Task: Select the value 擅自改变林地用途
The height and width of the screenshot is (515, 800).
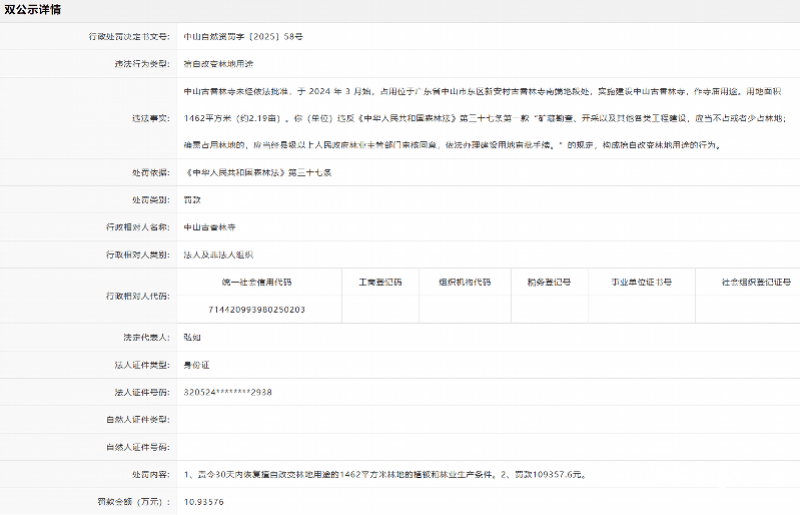Action: [218, 64]
